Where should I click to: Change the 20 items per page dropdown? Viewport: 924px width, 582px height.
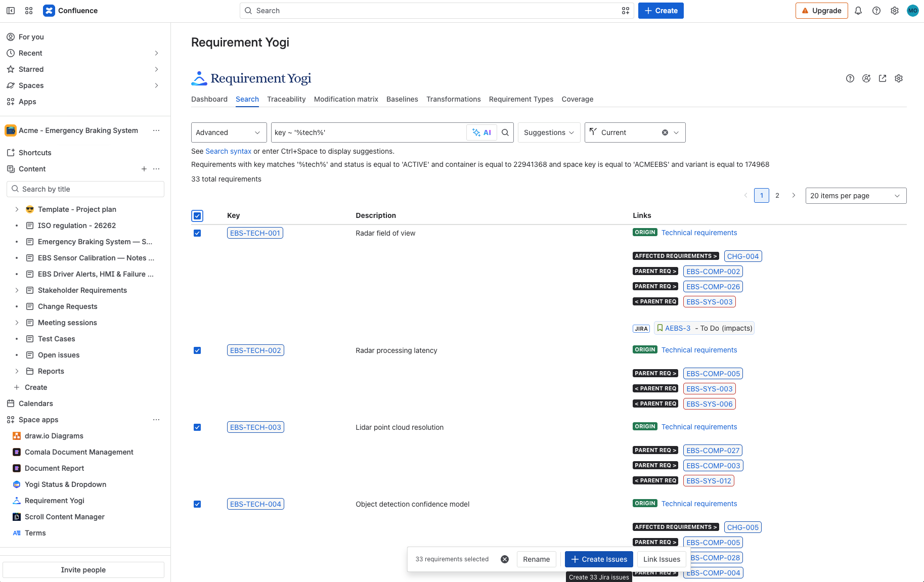[856, 196]
